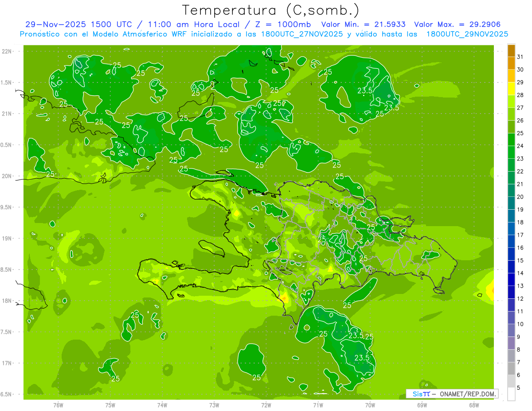Click the '70W' longitude axis label

click(x=370, y=405)
